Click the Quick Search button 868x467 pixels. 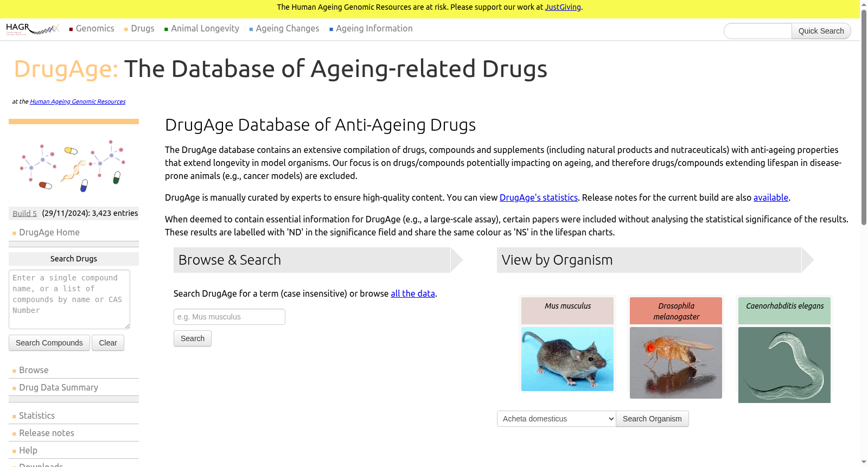pyautogui.click(x=821, y=31)
